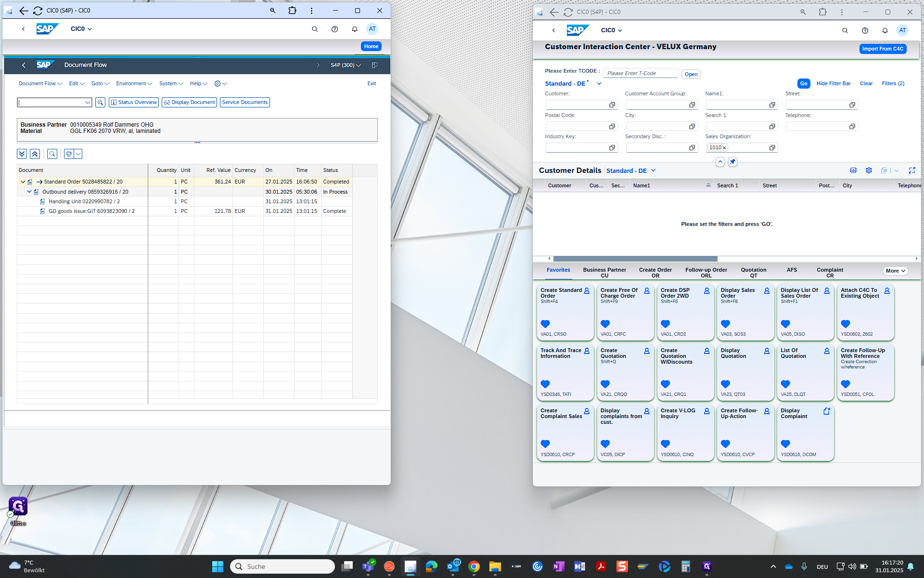Click Import From C4C button

point(883,49)
